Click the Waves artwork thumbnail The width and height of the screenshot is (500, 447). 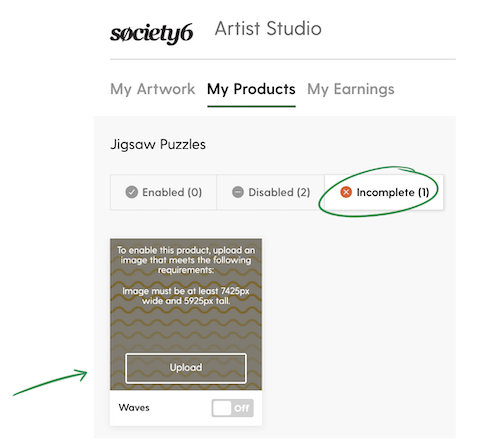(186, 314)
